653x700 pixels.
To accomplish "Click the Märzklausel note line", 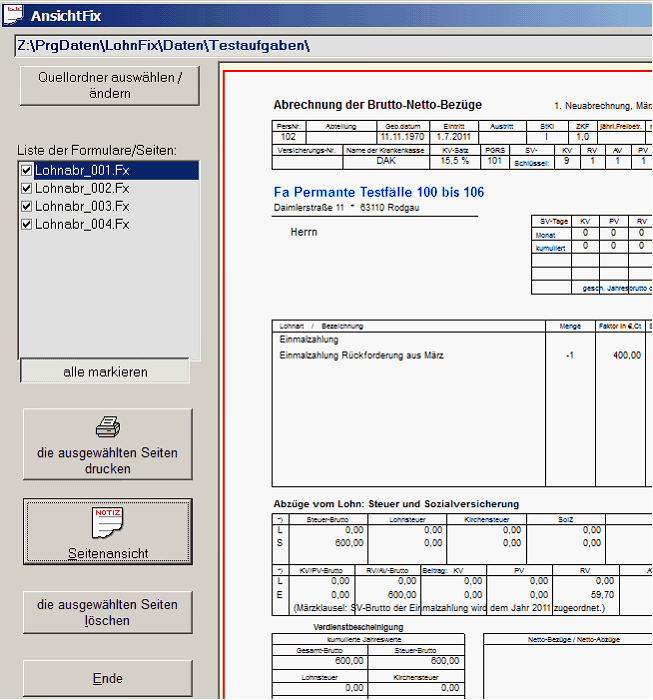I will click(x=449, y=608).
